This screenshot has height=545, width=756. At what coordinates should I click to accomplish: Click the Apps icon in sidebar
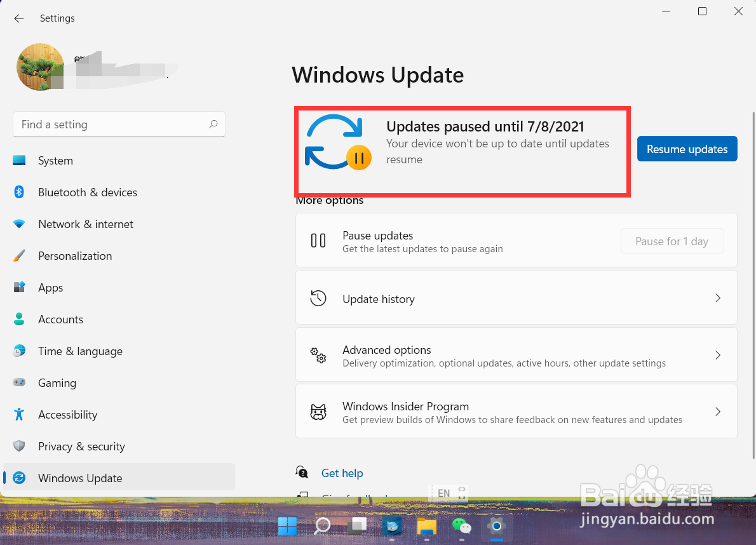(x=19, y=287)
